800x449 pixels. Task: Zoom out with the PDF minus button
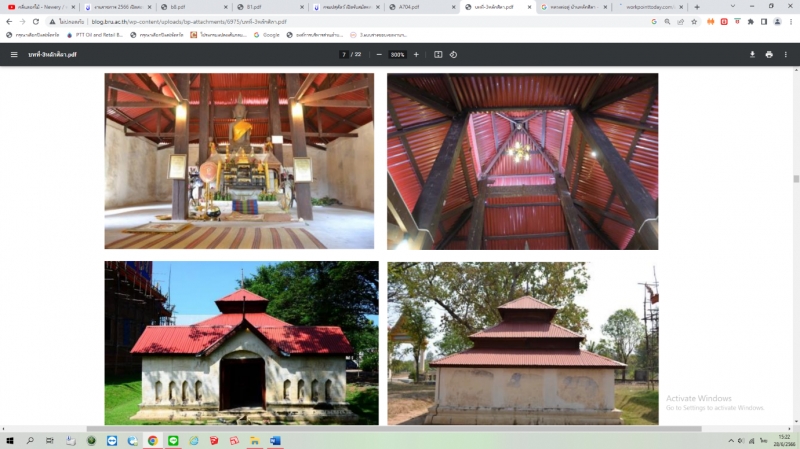point(379,55)
